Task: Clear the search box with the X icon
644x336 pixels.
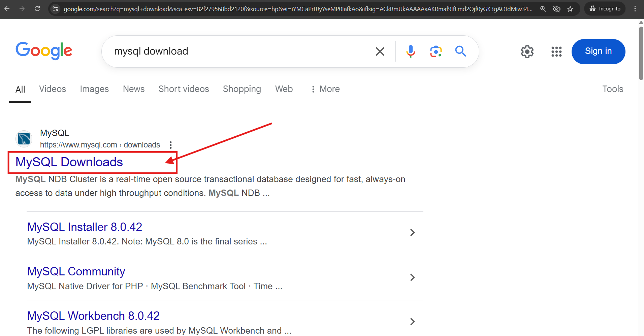Action: pos(380,52)
